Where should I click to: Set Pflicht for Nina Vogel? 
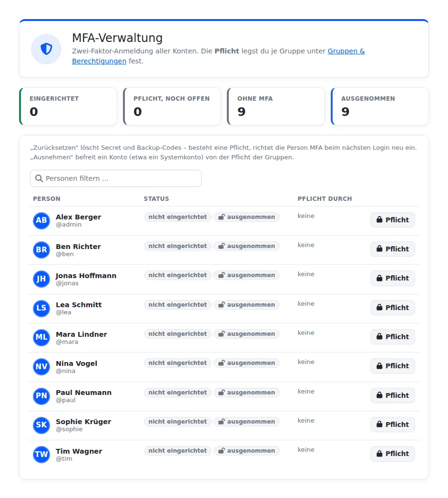point(392,366)
